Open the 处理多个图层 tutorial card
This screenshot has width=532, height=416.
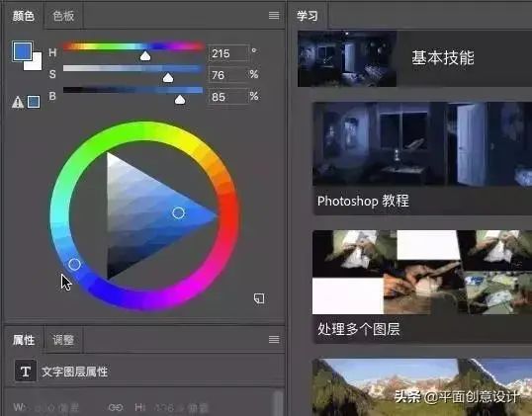[422, 287]
